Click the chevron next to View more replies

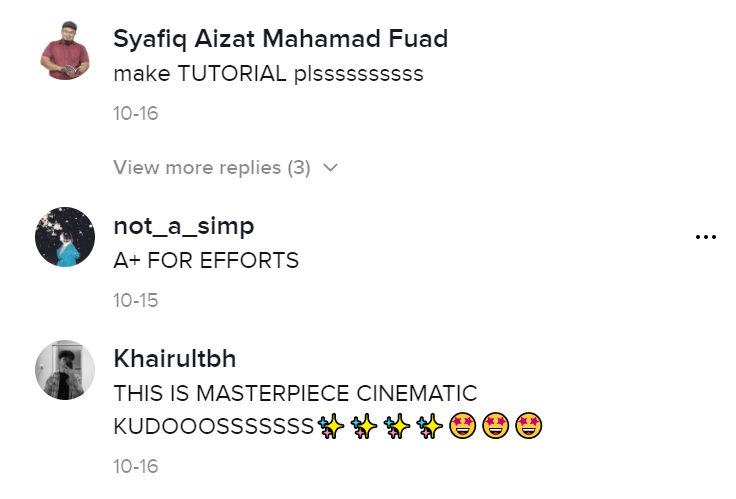(x=330, y=168)
